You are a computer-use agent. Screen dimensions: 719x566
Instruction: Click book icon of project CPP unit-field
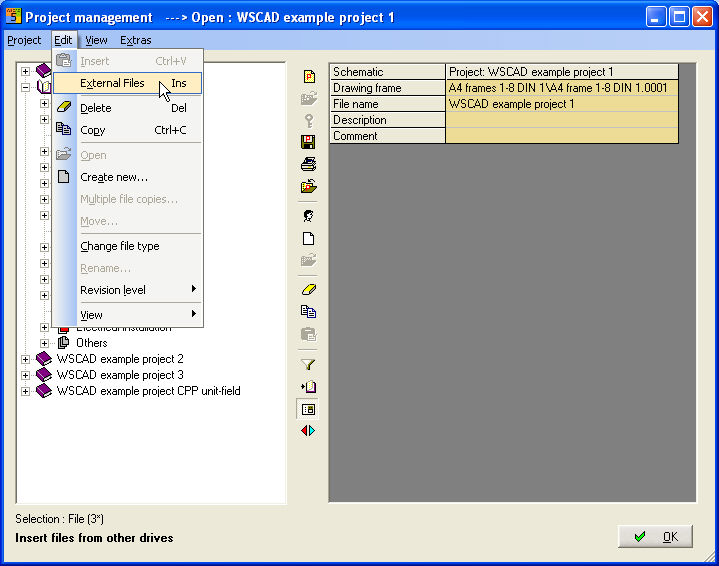click(x=44, y=391)
